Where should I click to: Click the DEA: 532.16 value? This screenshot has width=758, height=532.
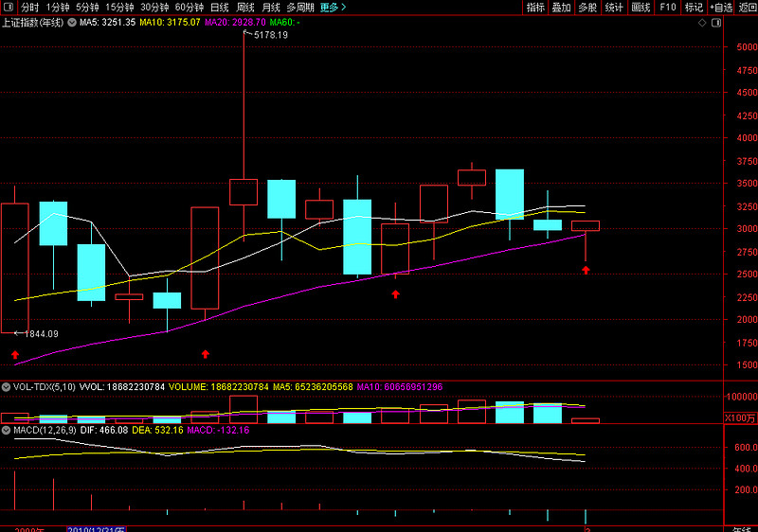pyautogui.click(x=157, y=430)
